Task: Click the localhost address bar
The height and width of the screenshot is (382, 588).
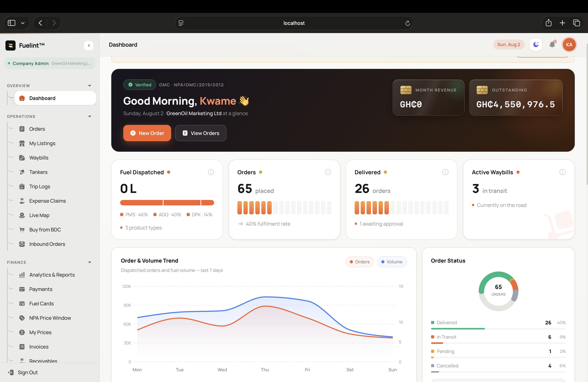Action: (294, 23)
